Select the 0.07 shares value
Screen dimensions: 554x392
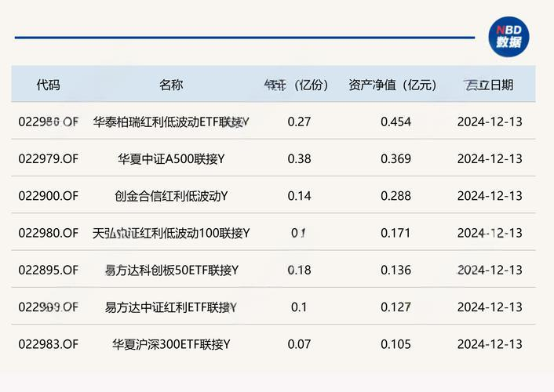pyautogui.click(x=299, y=343)
